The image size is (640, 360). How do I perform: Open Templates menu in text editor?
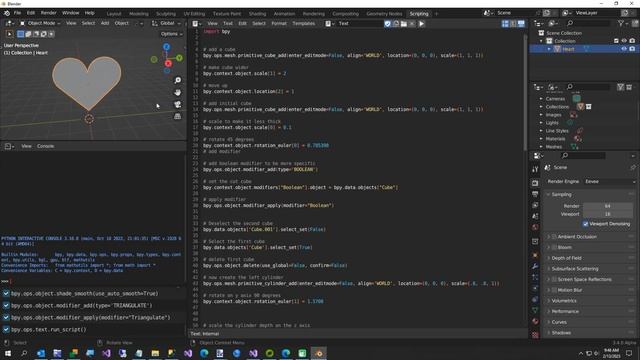(304, 24)
